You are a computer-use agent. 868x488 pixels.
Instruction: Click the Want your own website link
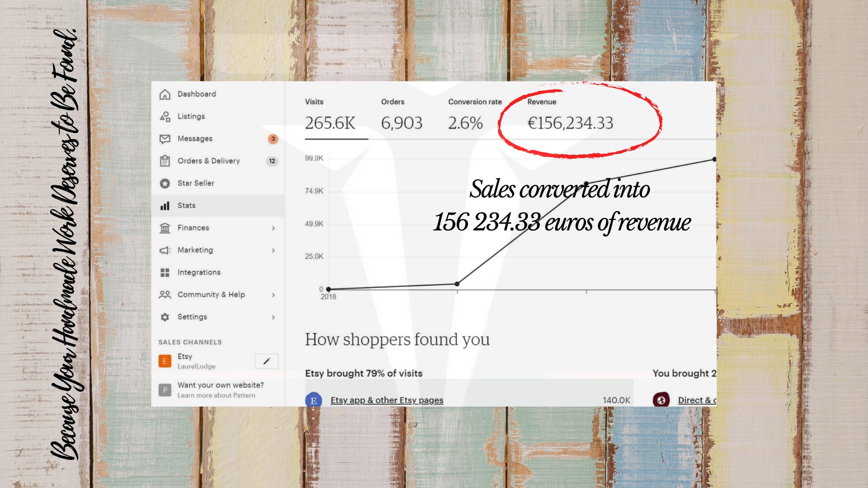(221, 385)
